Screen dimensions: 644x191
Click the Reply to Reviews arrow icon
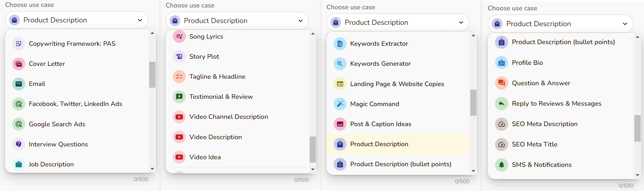coord(501,104)
